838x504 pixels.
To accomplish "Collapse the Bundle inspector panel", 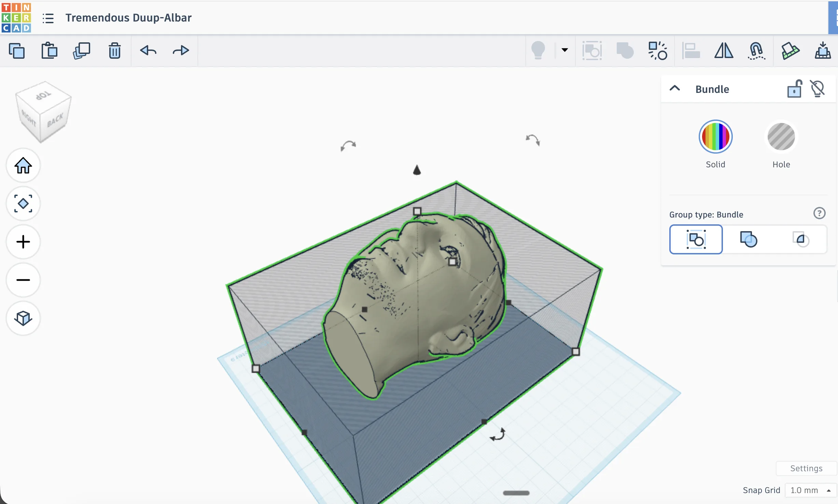I will point(675,88).
